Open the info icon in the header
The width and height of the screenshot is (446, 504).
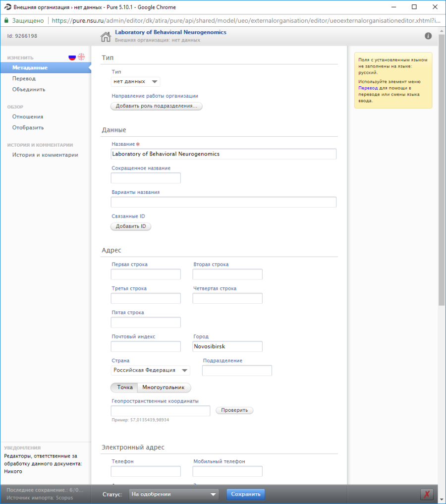tap(428, 36)
